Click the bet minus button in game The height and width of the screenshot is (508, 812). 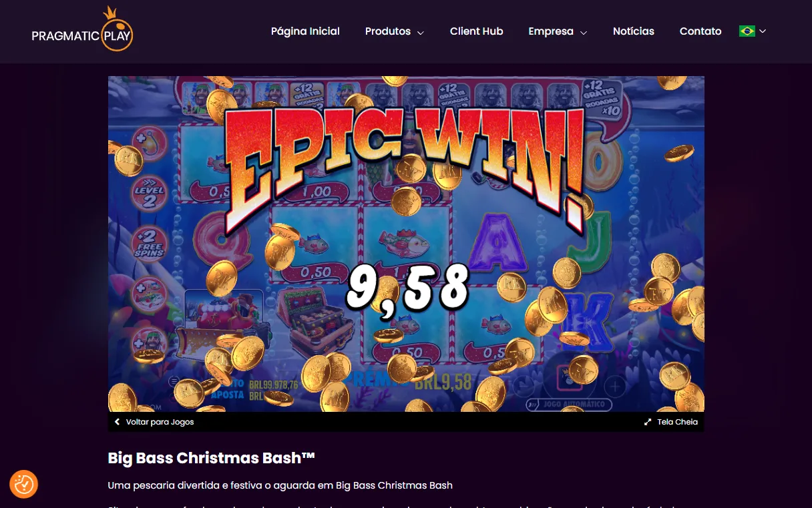click(523, 385)
